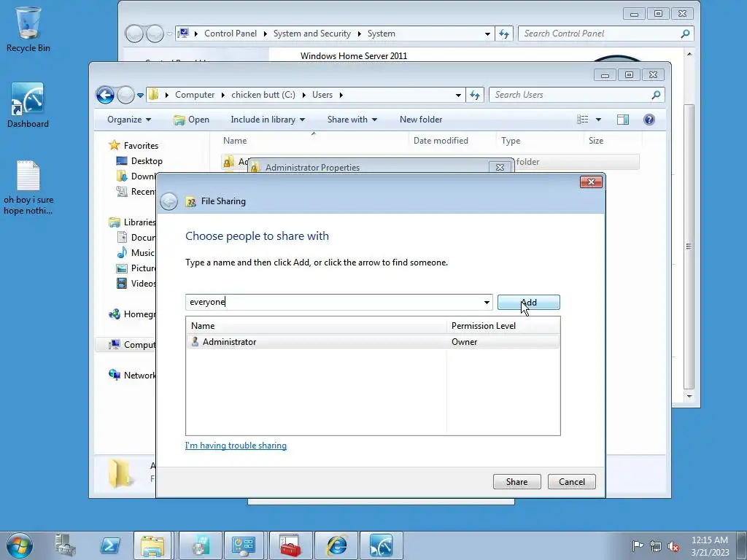The image size is (747, 560).
Task: Click the Search Users magnifier icon
Action: [x=656, y=95]
